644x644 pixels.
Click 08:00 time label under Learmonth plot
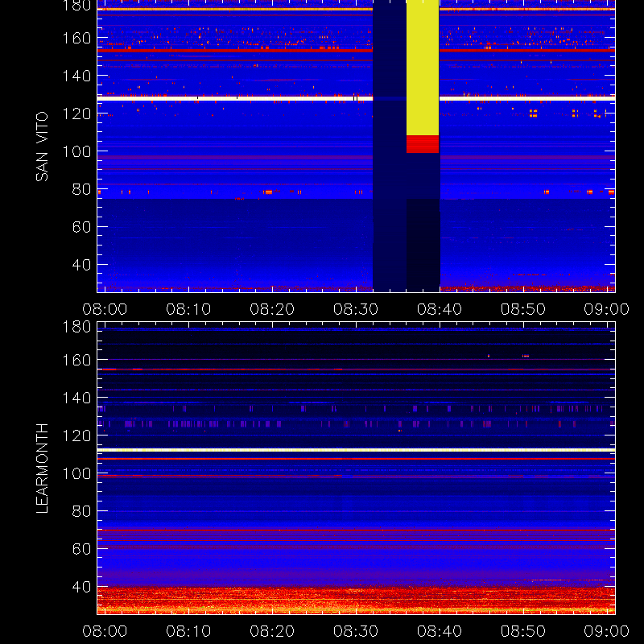click(105, 631)
